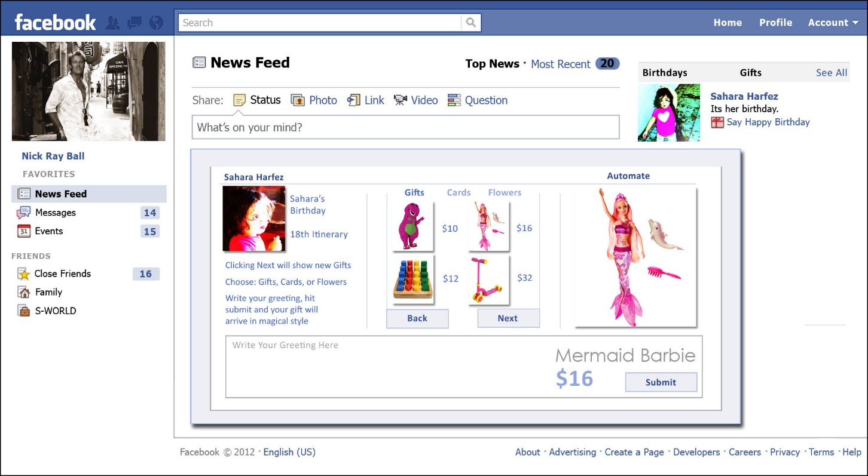Click Sahara's photo in gift panel

click(254, 219)
